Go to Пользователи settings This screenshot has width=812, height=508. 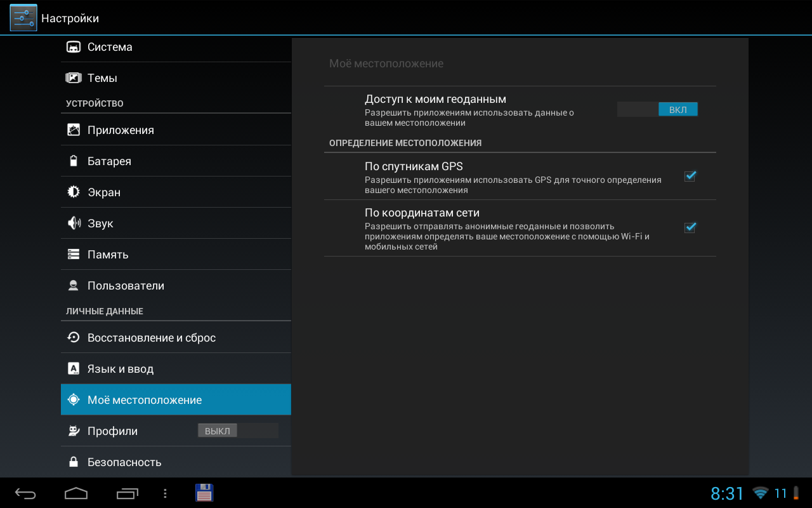coord(176,286)
